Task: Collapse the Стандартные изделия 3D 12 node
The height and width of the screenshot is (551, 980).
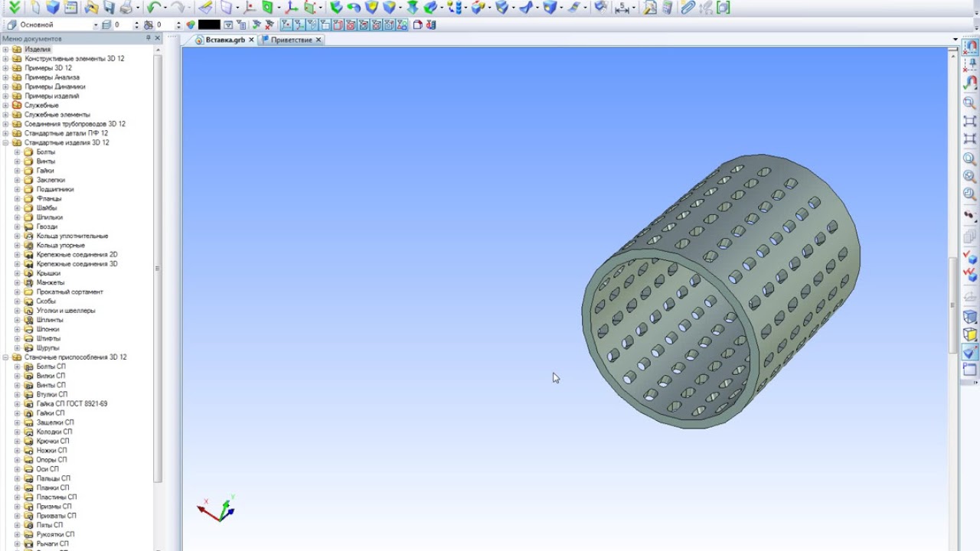Action: pyautogui.click(x=5, y=143)
